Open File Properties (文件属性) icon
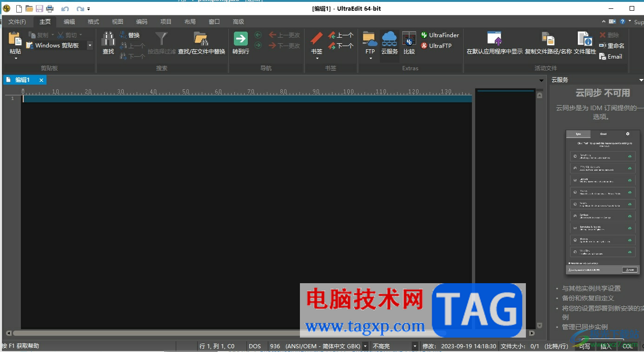Viewport: 644px width, 352px height. coord(584,39)
